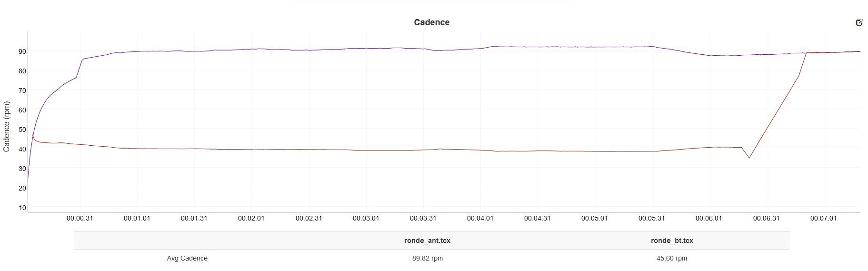Click the 00:03:01 time axis label
Image resolution: width=868 pixels, height=271 pixels.
pos(366,218)
